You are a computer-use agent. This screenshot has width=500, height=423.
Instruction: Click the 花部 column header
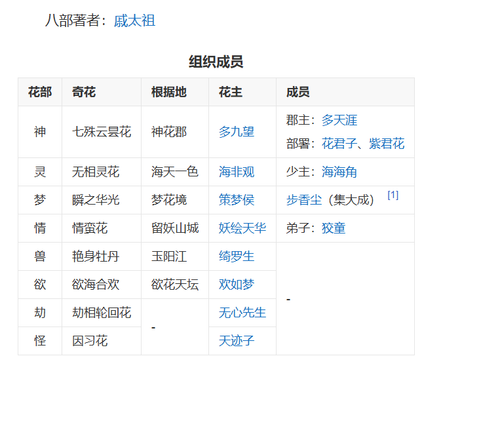coord(40,92)
